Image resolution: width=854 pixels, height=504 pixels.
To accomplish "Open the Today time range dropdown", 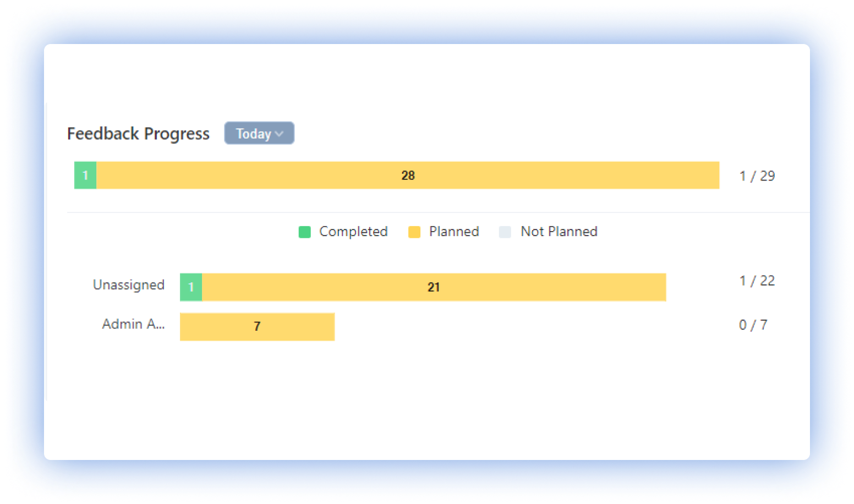I will click(259, 133).
